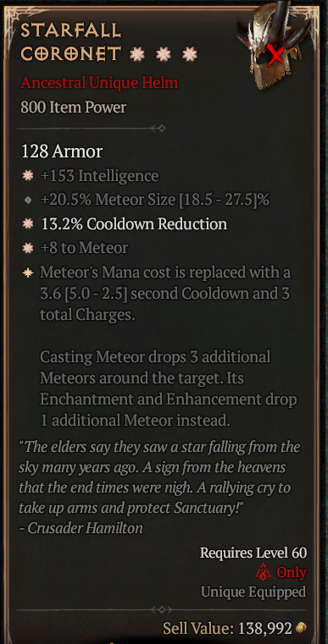Click the gold coin icon by Sell Value
Image resolution: width=328 pixels, height=644 pixels.
point(301,628)
